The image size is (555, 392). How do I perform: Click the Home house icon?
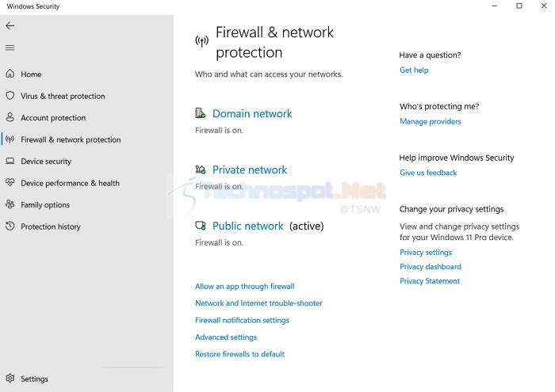pyautogui.click(x=10, y=74)
